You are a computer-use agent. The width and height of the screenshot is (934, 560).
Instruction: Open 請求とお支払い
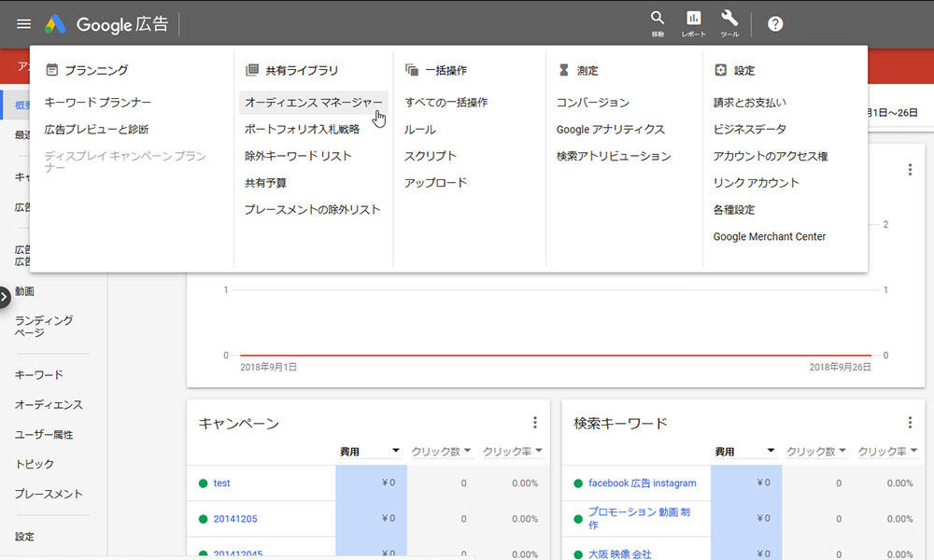click(x=749, y=103)
